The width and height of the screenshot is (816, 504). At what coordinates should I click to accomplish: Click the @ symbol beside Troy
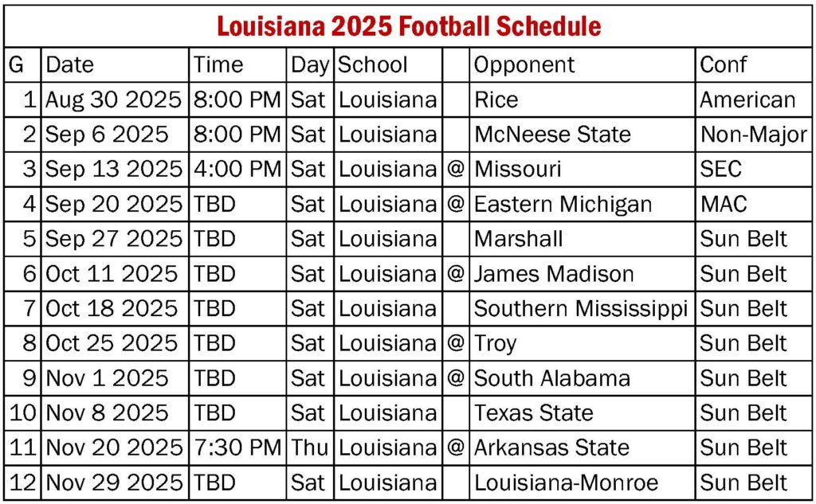[456, 343]
